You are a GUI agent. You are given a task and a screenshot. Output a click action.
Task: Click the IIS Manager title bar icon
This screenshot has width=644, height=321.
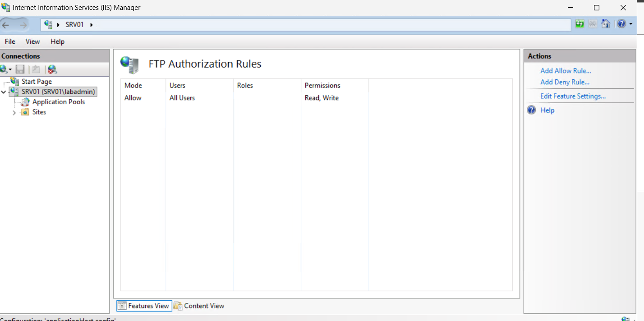(6, 7)
